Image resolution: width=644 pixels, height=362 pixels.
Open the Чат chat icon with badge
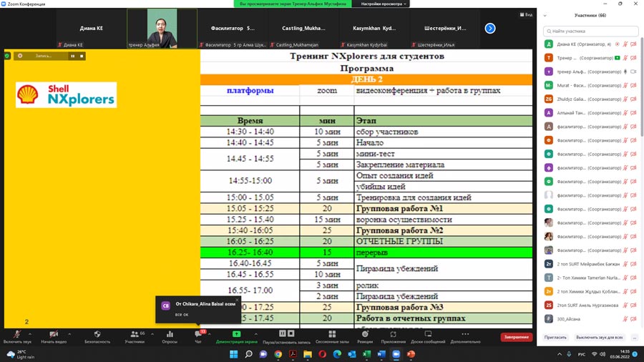click(198, 334)
